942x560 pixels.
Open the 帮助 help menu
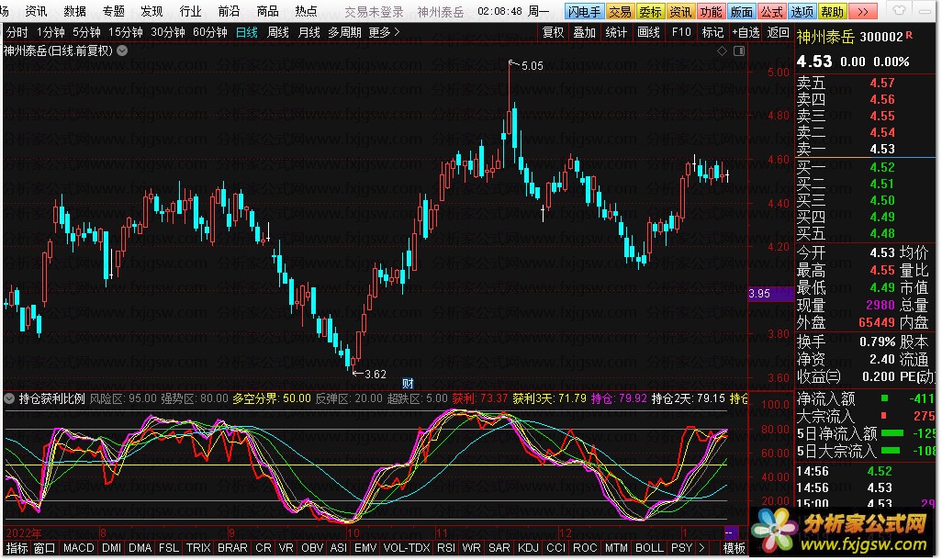coord(832,11)
